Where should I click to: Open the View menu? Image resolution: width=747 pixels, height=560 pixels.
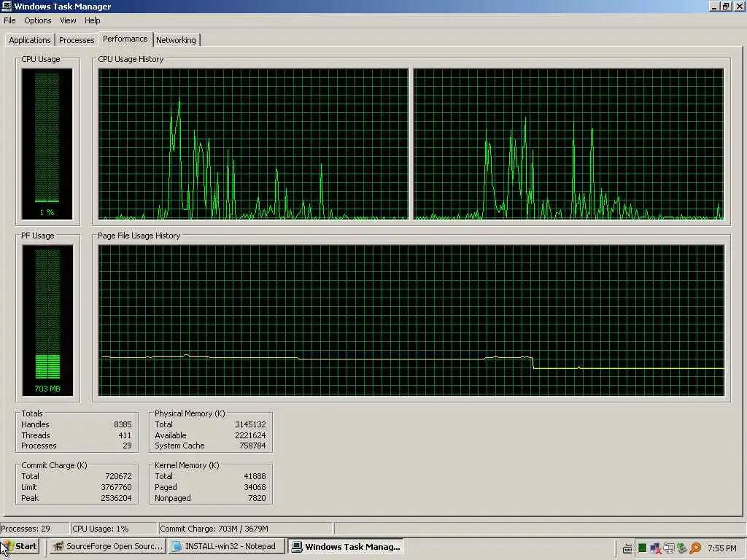click(68, 20)
